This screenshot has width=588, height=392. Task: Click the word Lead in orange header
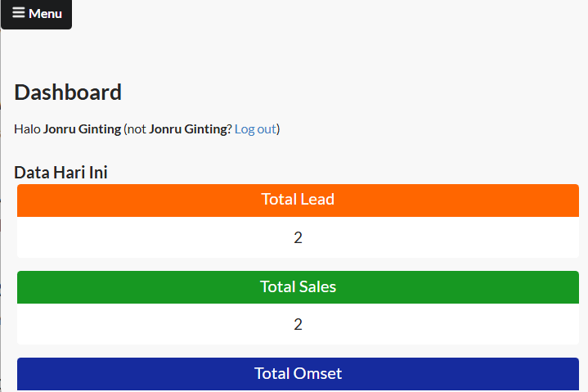317,199
